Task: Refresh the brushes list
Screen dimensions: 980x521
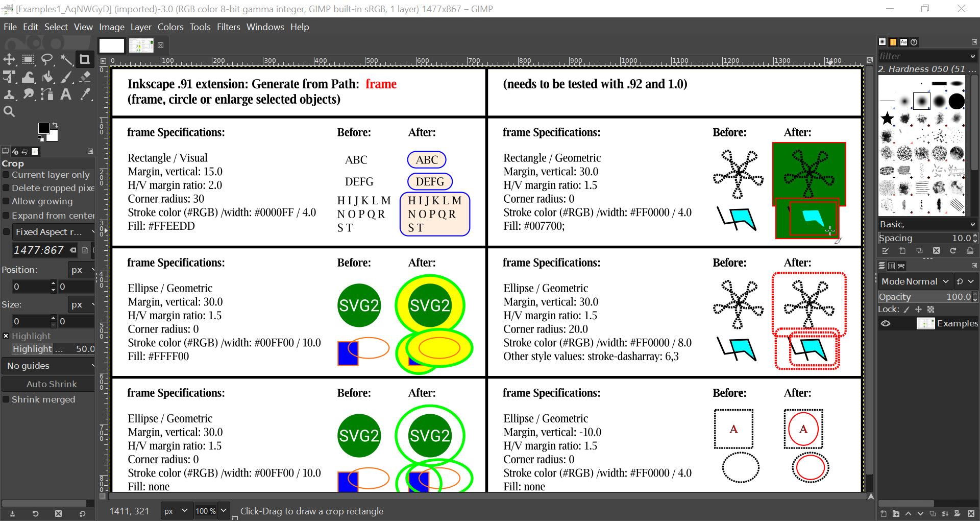Action: tap(953, 251)
